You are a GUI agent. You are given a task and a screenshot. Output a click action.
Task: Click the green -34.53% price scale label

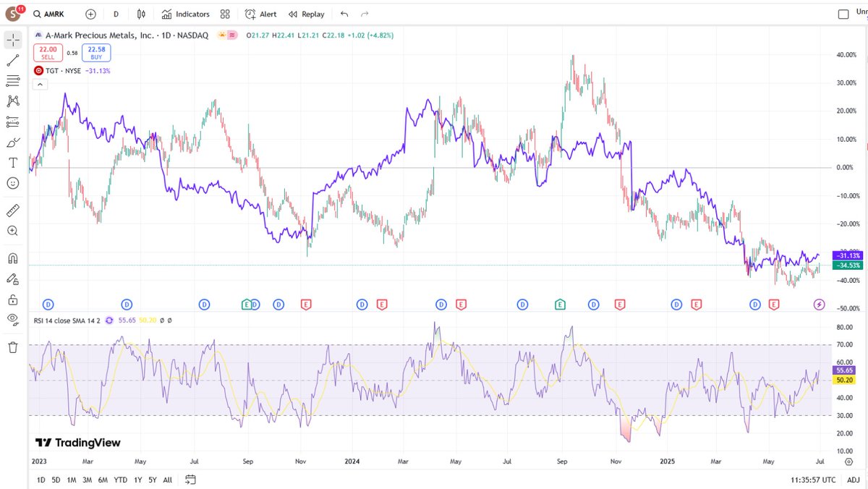[848, 265]
